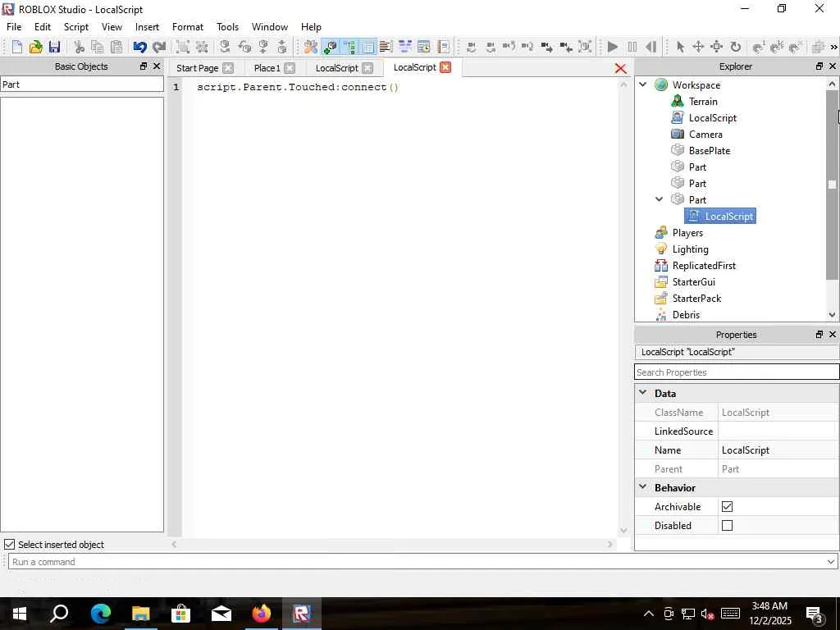
Task: Undock the Explorer panel
Action: coord(819,66)
